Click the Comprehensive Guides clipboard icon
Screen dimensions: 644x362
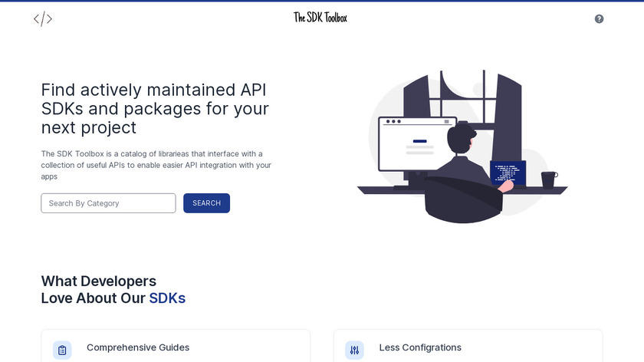[62, 350]
